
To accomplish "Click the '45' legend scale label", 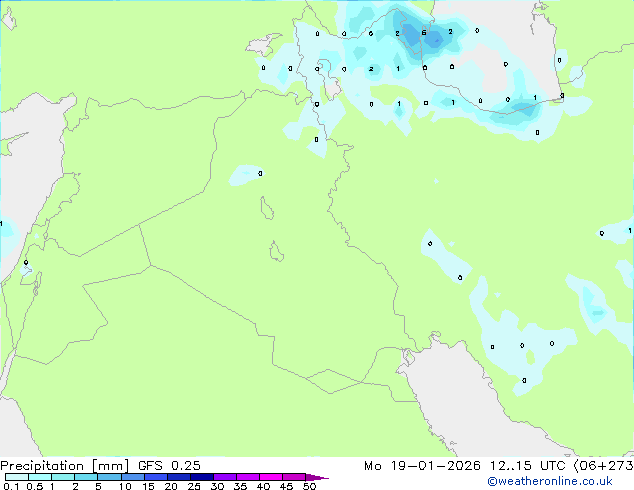I will click(x=286, y=486).
